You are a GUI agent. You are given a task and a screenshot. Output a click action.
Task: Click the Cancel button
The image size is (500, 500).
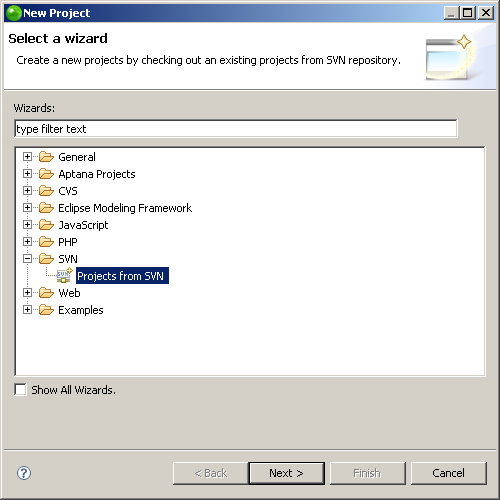click(449, 473)
